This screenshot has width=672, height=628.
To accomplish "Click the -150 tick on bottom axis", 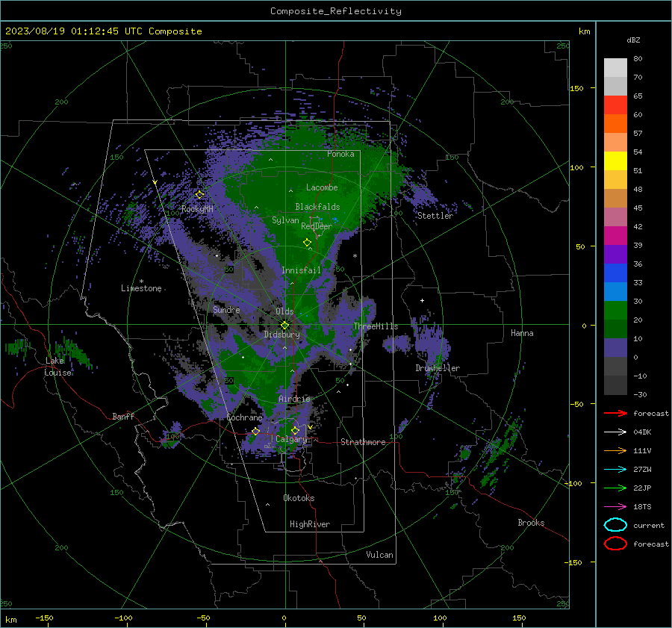I will click(44, 618).
